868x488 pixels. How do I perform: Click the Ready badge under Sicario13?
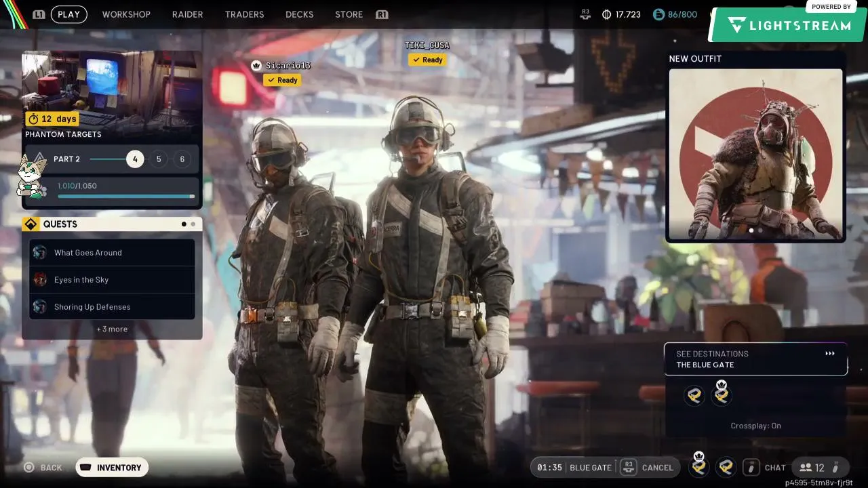282,80
